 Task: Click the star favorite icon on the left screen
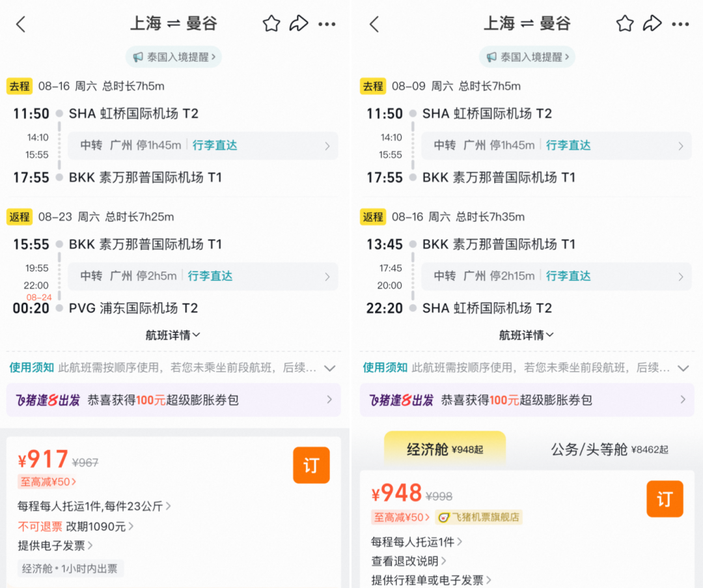[x=271, y=23]
